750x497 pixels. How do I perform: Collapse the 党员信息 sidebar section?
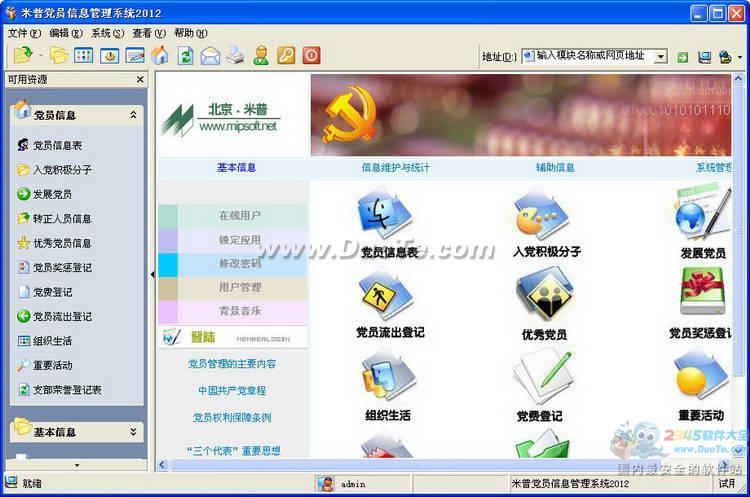point(133,116)
